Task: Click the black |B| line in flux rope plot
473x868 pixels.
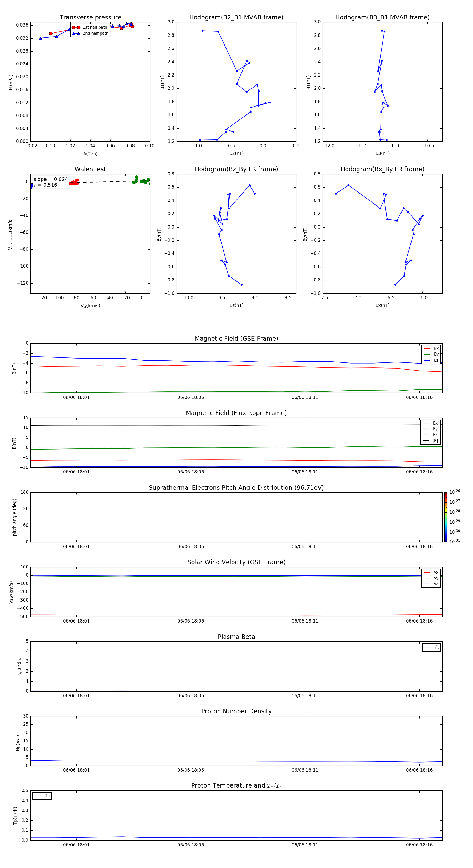Action: [236, 425]
